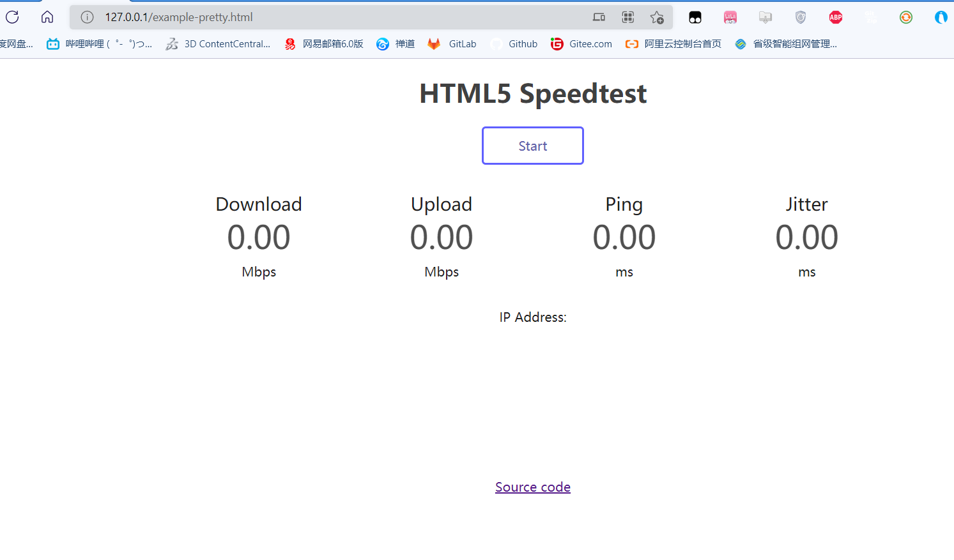Open the Source code link
The image size is (954, 560).
533,487
